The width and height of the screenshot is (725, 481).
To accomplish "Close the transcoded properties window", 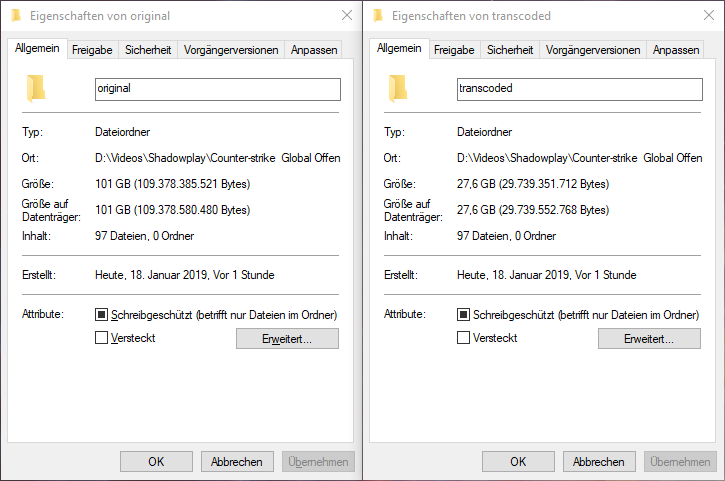I will [x=708, y=16].
